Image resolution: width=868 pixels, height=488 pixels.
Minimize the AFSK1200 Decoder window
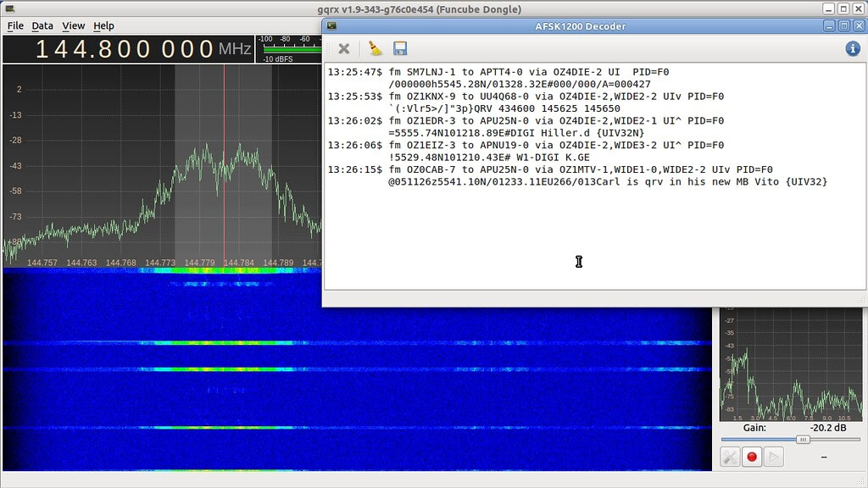(829, 26)
